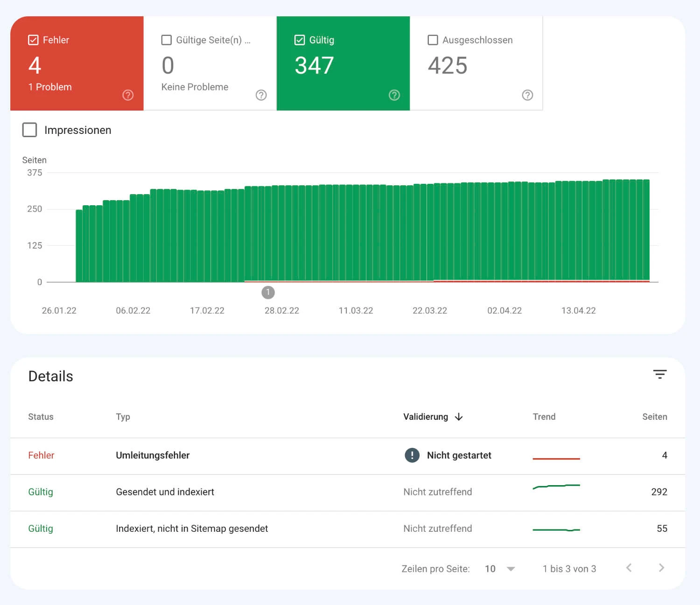The height and width of the screenshot is (605, 700).
Task: Click the numbered annotation marker below the chart
Action: (268, 292)
